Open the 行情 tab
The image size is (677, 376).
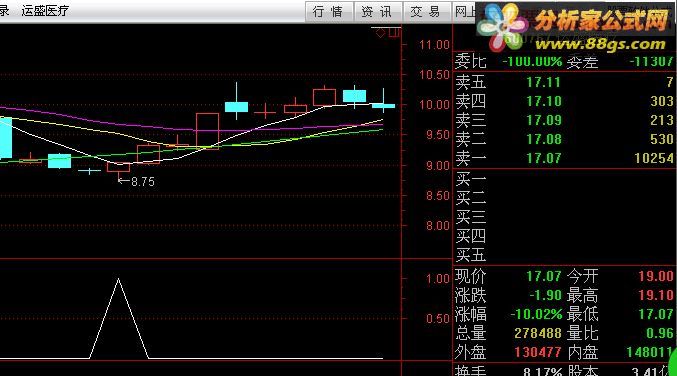[329, 12]
